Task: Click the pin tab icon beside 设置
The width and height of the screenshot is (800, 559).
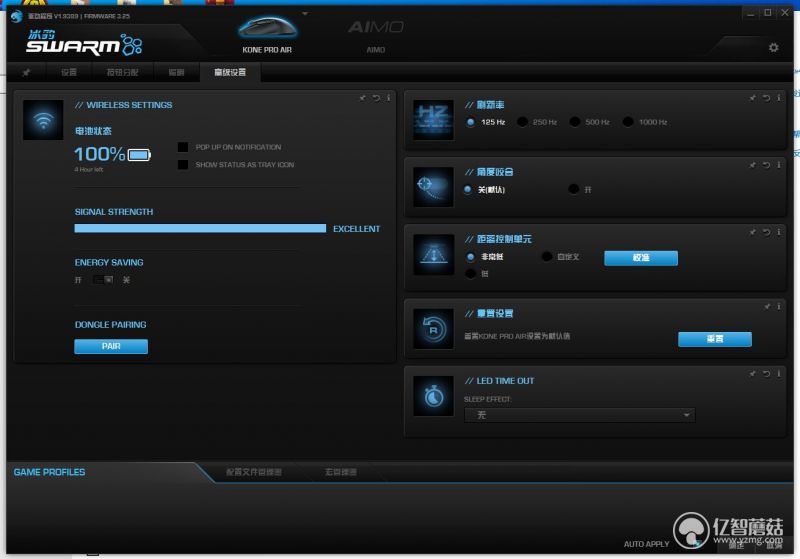Action: [26, 72]
